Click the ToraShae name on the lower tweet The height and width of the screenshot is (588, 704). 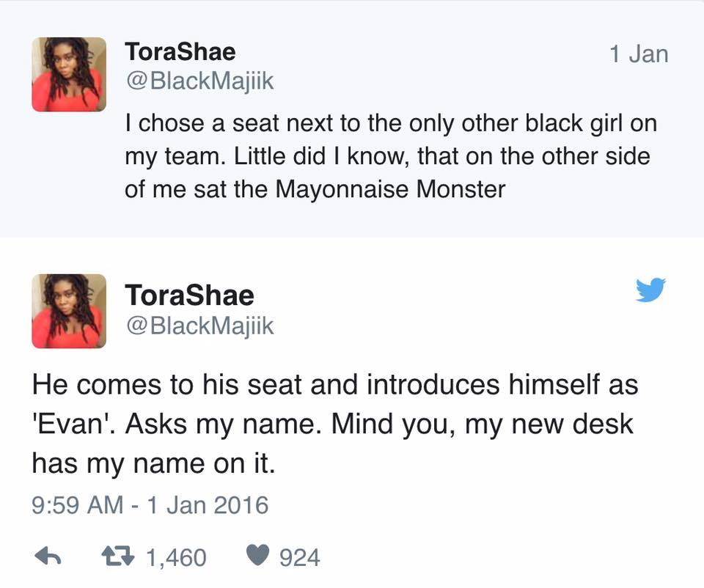click(189, 295)
